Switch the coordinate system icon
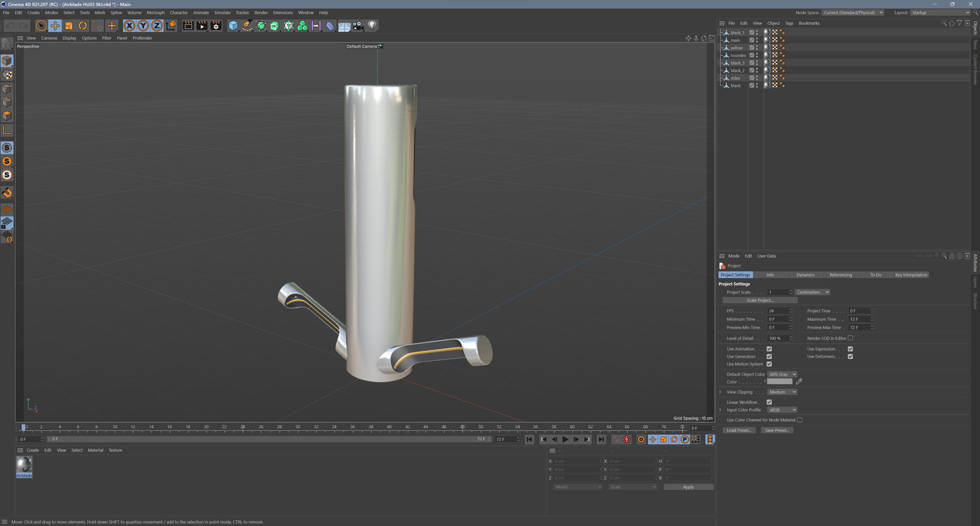This screenshot has height=526, width=980. tap(171, 26)
